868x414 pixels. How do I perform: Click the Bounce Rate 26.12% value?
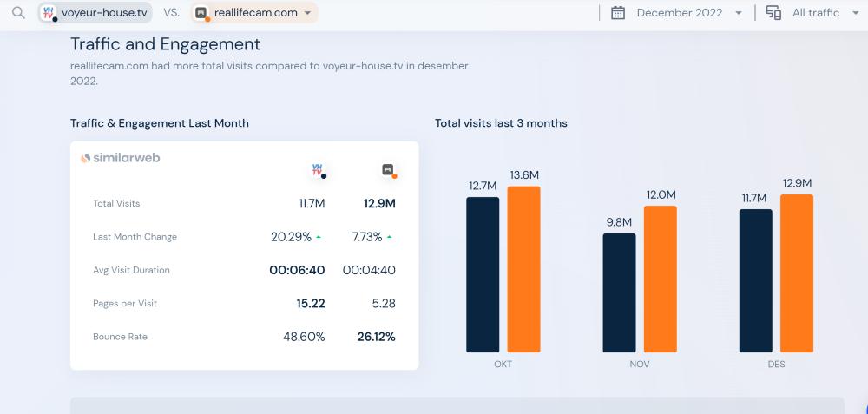pyautogui.click(x=376, y=337)
